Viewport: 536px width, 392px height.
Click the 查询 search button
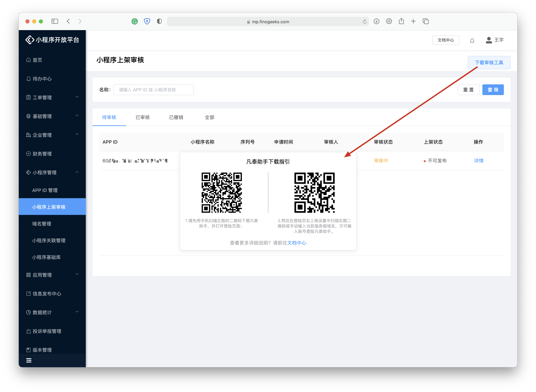pos(493,90)
